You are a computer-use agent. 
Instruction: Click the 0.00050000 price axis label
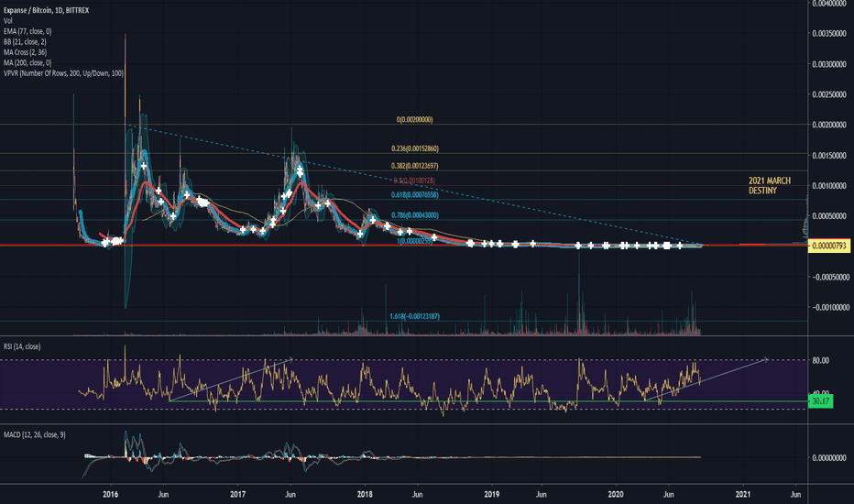829,216
